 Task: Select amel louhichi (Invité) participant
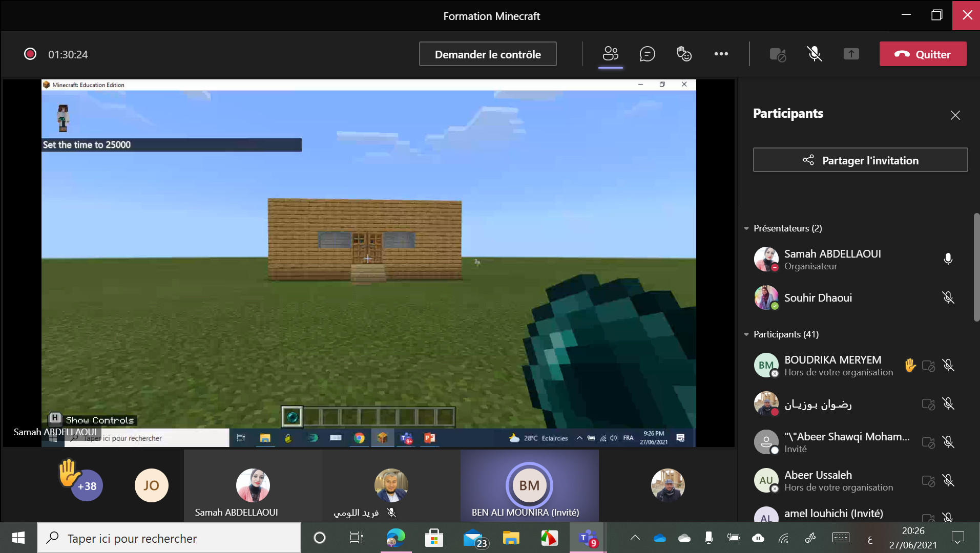coord(857,514)
